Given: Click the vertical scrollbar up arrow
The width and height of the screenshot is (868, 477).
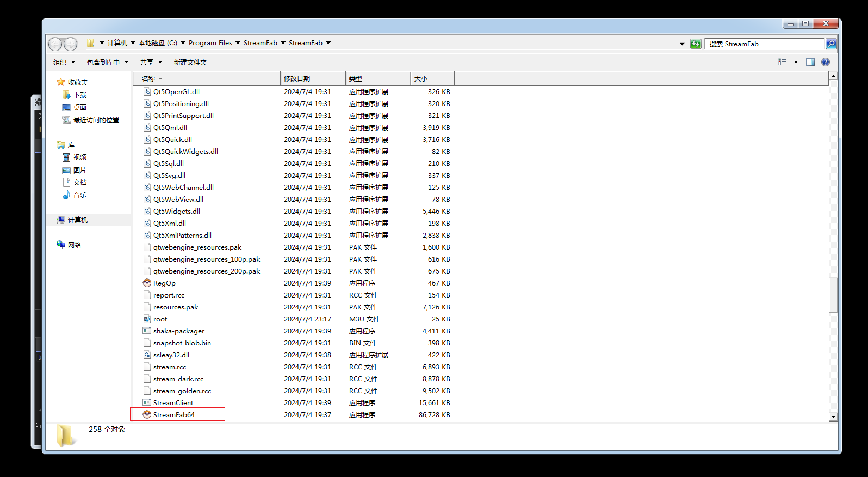Looking at the screenshot, I should click(x=833, y=76).
